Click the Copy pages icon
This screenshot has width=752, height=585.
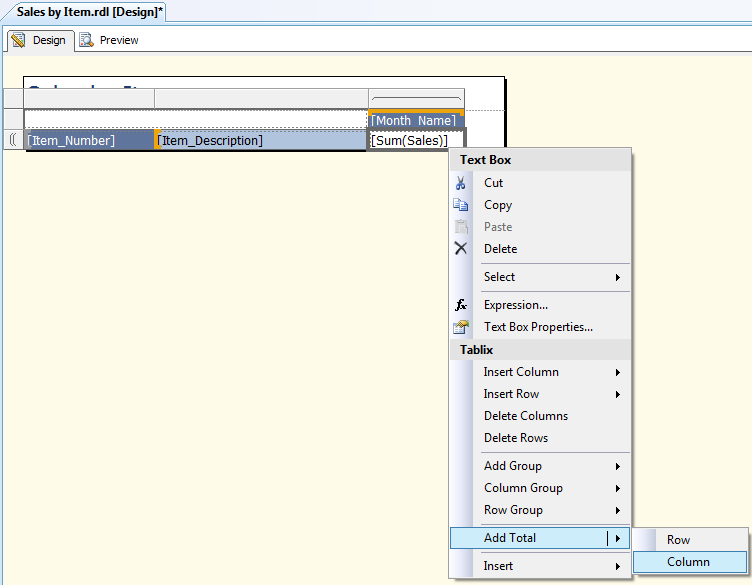(461, 205)
